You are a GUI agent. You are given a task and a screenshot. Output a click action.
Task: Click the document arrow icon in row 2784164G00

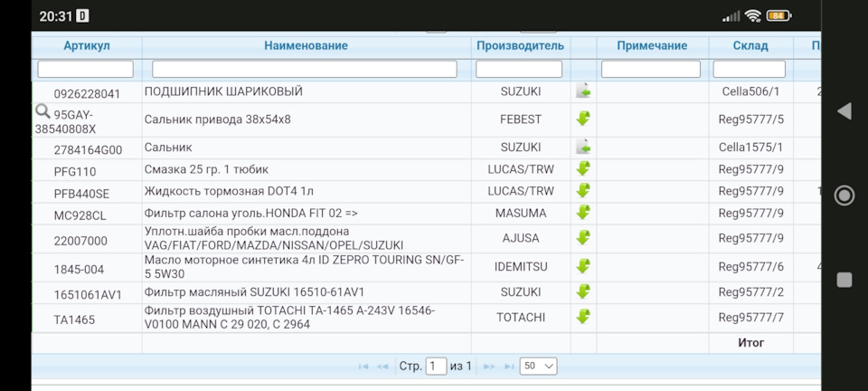583,147
